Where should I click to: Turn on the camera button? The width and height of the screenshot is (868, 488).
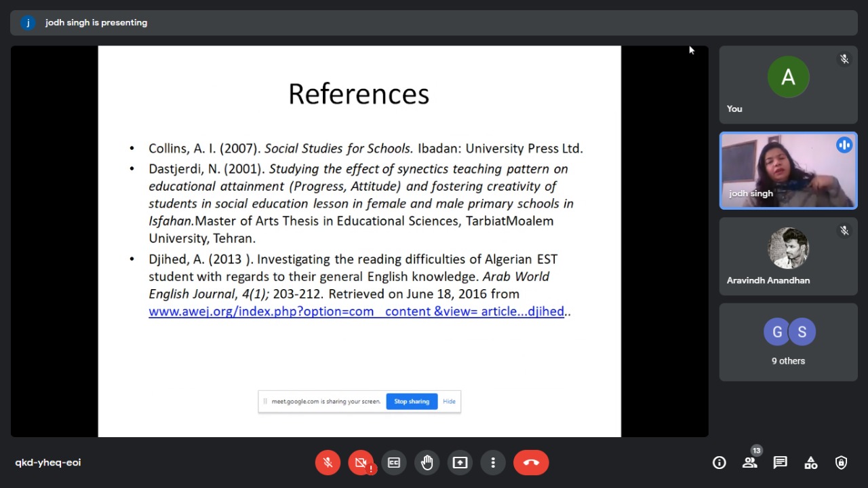361,463
